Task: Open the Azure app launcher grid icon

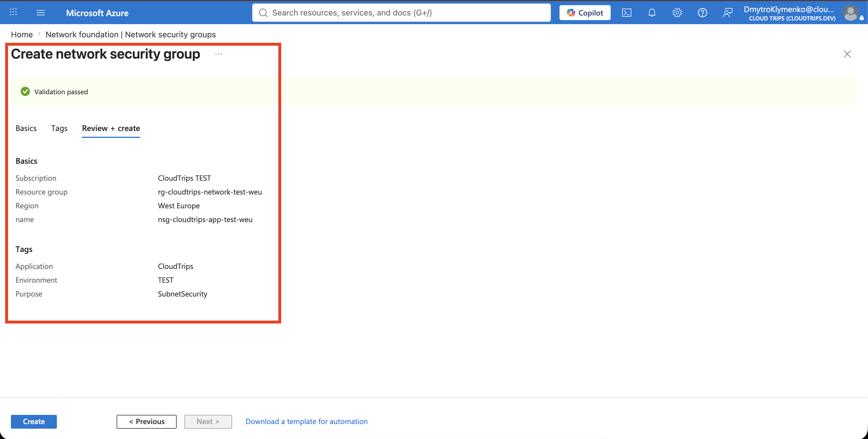Action: (x=13, y=12)
